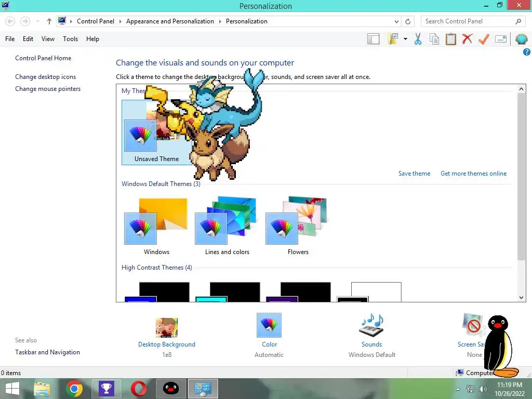Click Change desktop icons link
The height and width of the screenshot is (399, 532).
46,77
